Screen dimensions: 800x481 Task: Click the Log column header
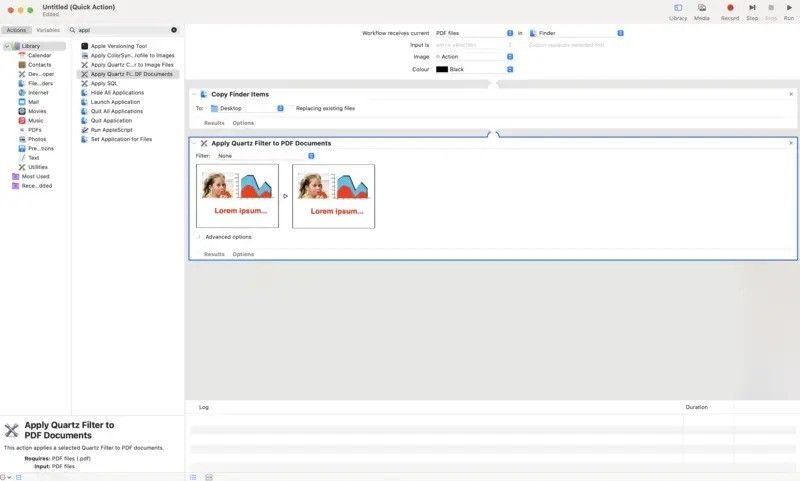click(204, 407)
